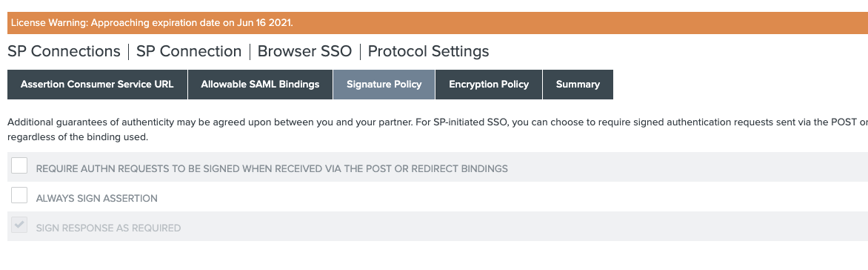Click the Sign Response As Required label
868x270 pixels.
(108, 228)
